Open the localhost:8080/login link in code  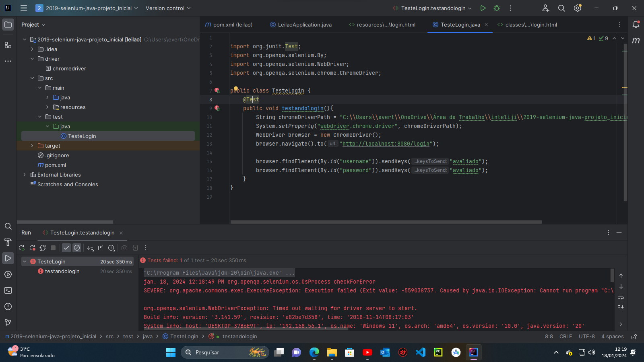[x=386, y=144]
